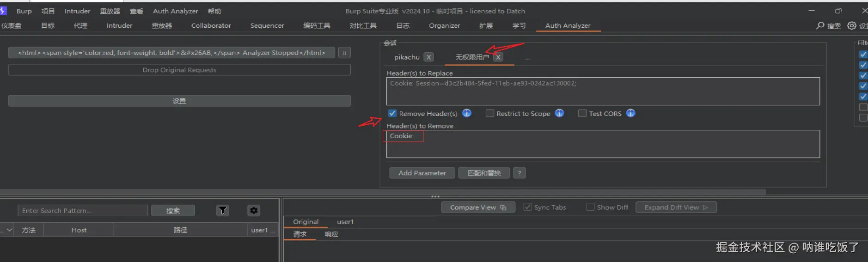Click Compare View button
The image size is (868, 262).
[x=478, y=207]
